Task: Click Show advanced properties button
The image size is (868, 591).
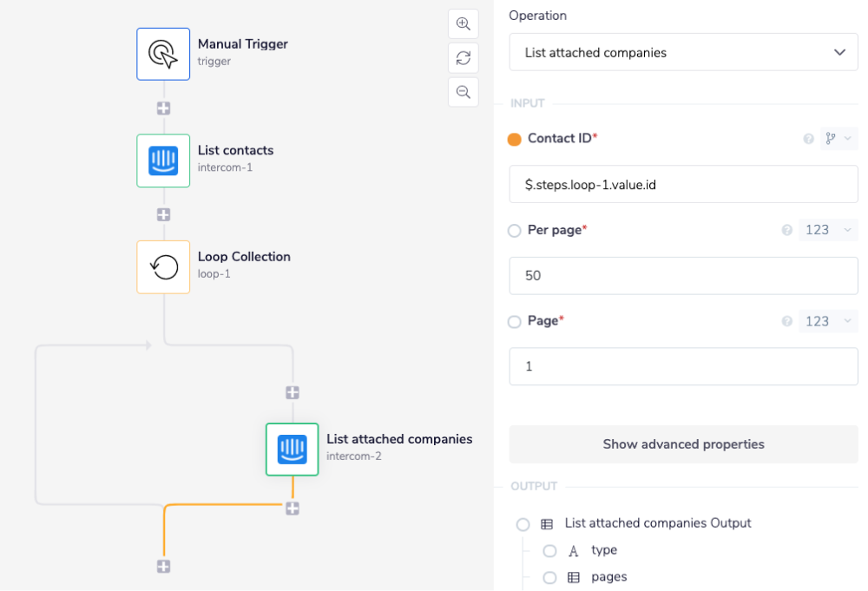Action: coord(683,444)
